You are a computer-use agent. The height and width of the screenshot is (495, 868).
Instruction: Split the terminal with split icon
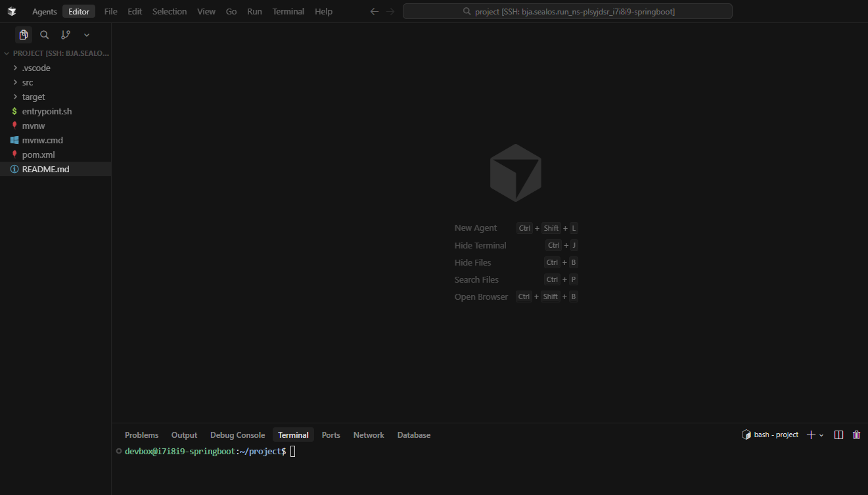point(838,435)
